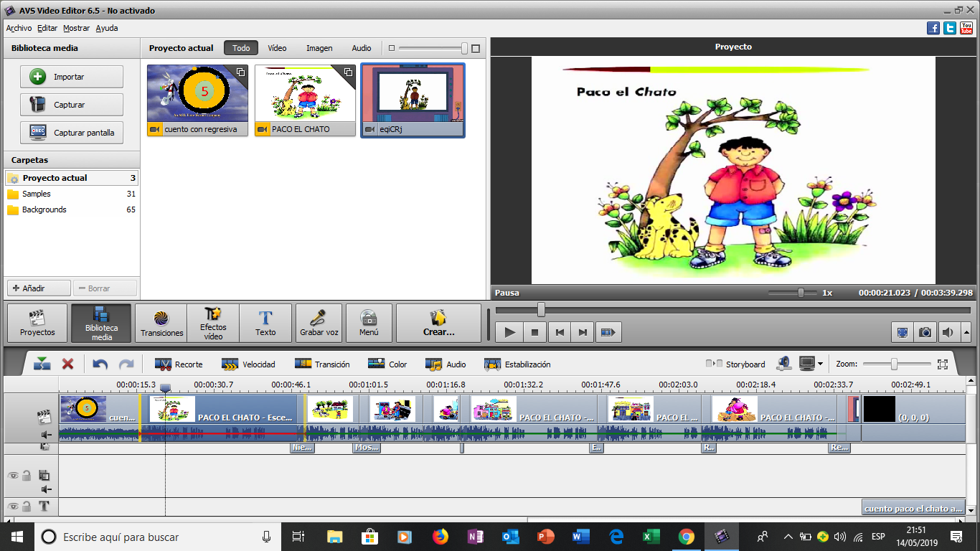Select the Samples folder
980x551 pixels.
click(71, 194)
